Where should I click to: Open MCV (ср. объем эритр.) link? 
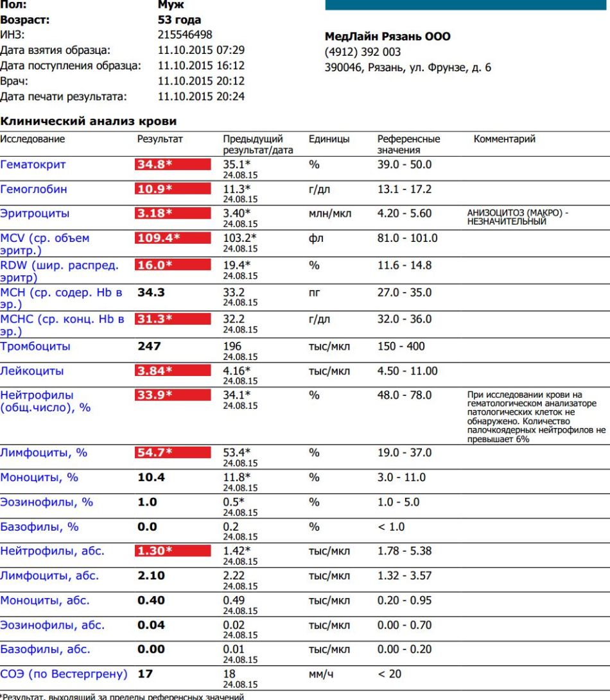[45, 239]
